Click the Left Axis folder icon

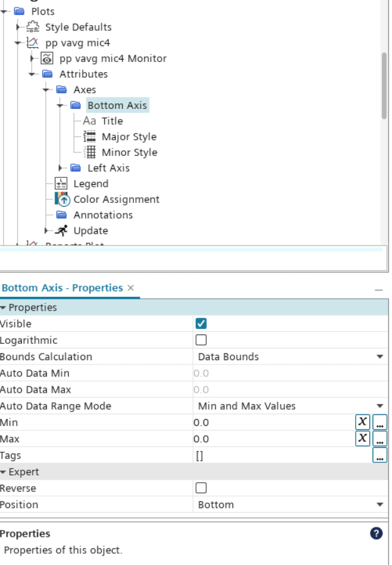click(75, 168)
